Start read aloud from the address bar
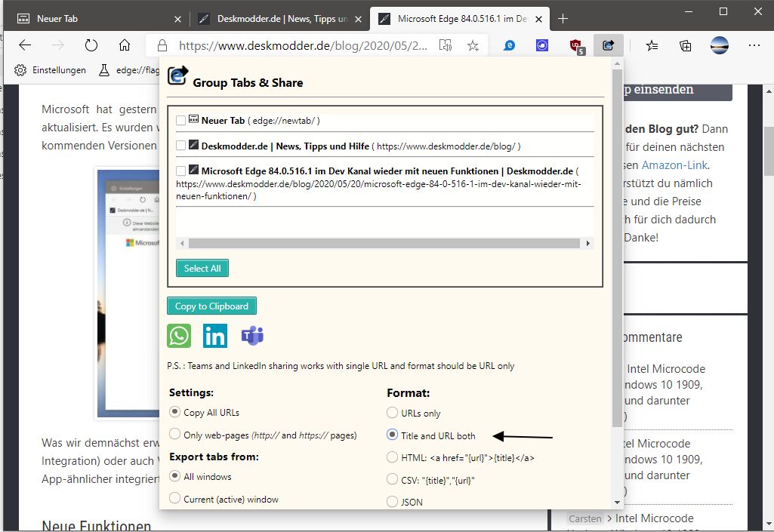 click(x=446, y=46)
